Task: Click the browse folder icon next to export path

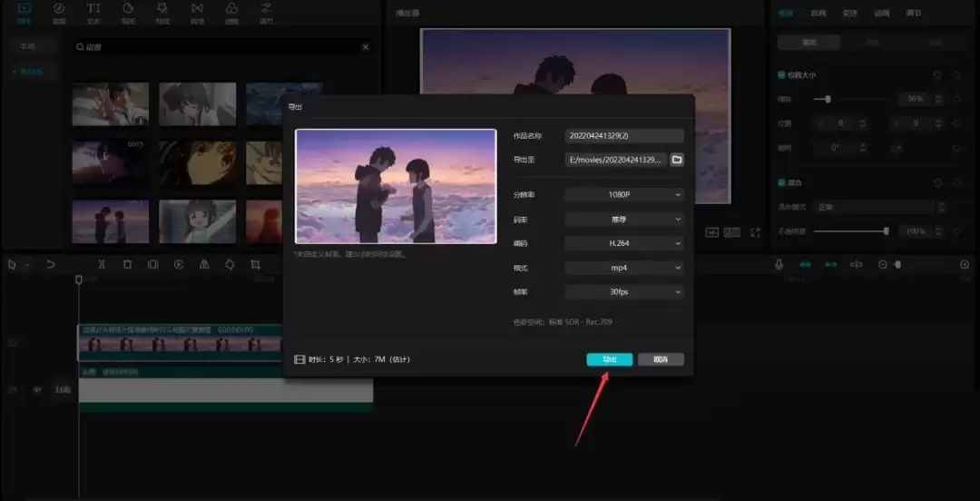Action: click(x=676, y=160)
